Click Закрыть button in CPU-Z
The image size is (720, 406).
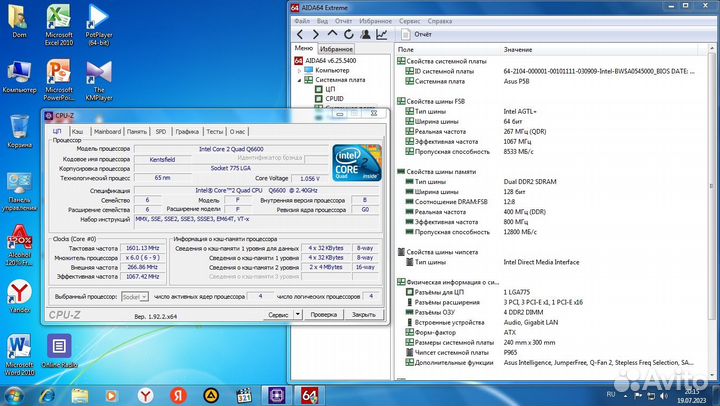pyautogui.click(x=364, y=315)
